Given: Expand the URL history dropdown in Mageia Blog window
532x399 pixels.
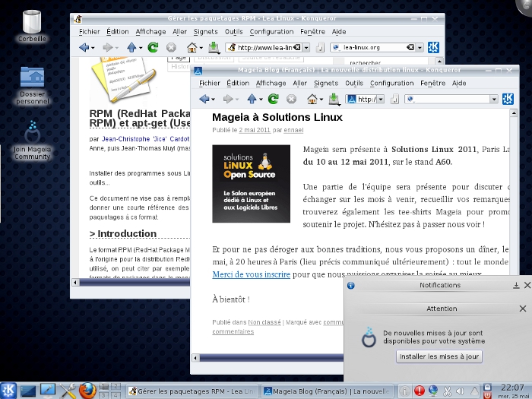Looking at the screenshot, I should (x=380, y=99).
